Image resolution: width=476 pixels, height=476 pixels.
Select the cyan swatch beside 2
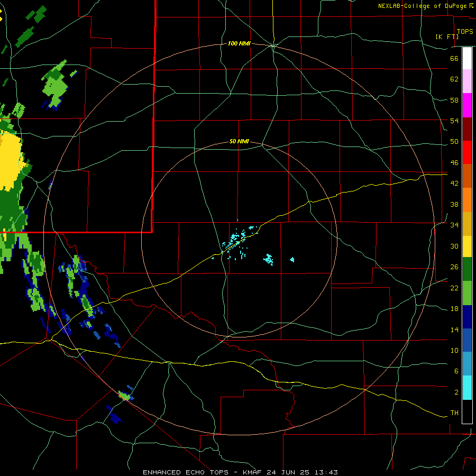point(467,388)
